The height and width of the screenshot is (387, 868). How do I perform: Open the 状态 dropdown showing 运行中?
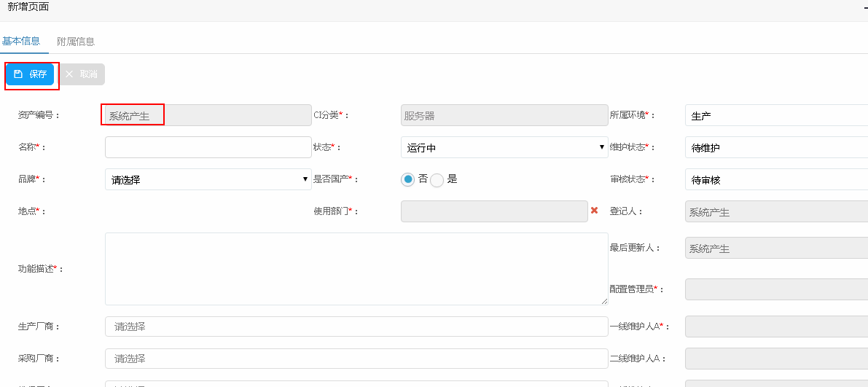504,148
